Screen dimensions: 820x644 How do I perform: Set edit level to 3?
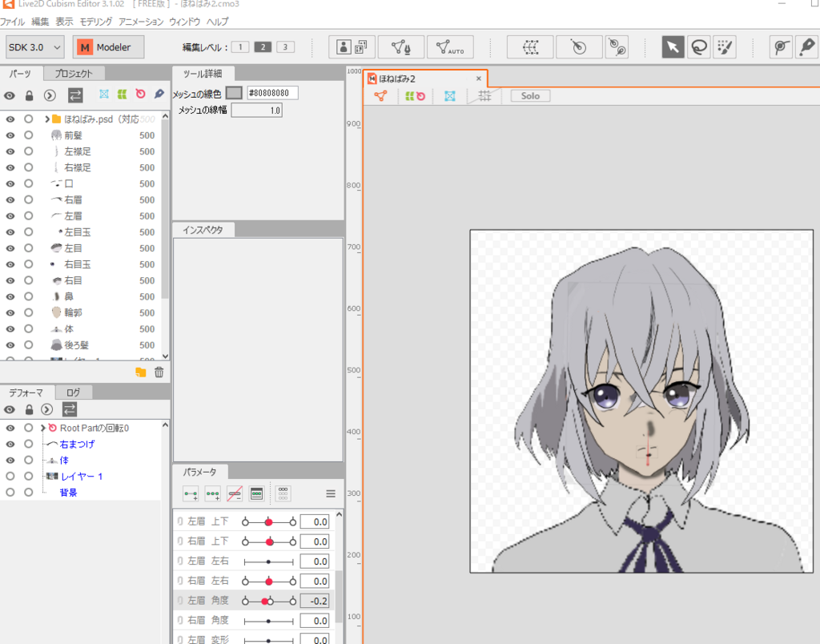point(285,47)
